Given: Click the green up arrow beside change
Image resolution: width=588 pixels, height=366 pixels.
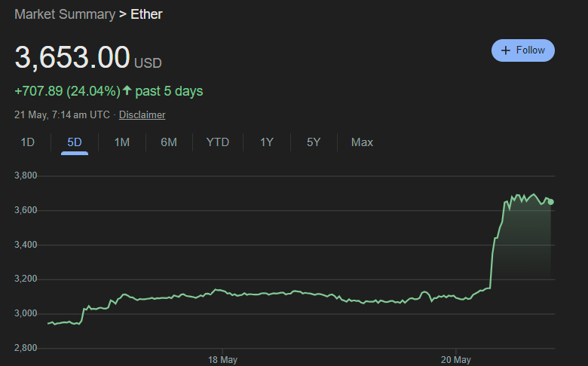Looking at the screenshot, I should click(127, 90).
